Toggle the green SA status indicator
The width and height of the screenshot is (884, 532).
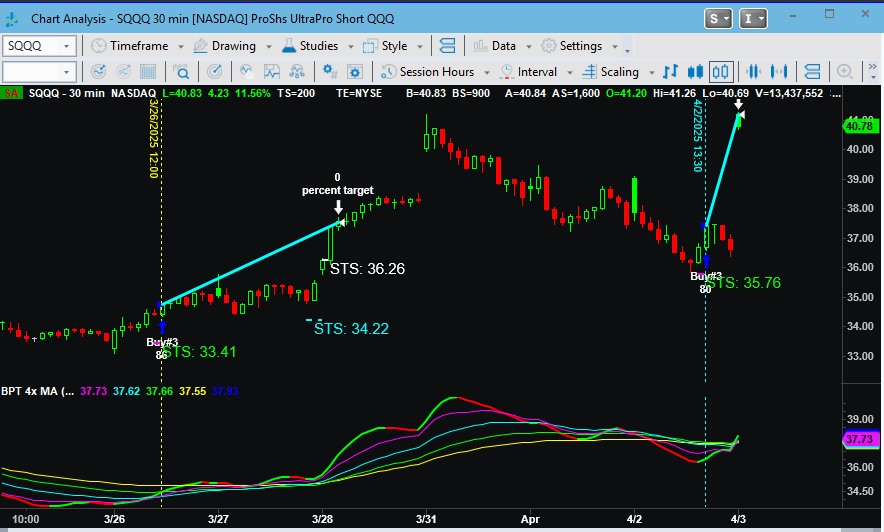pyautogui.click(x=10, y=93)
